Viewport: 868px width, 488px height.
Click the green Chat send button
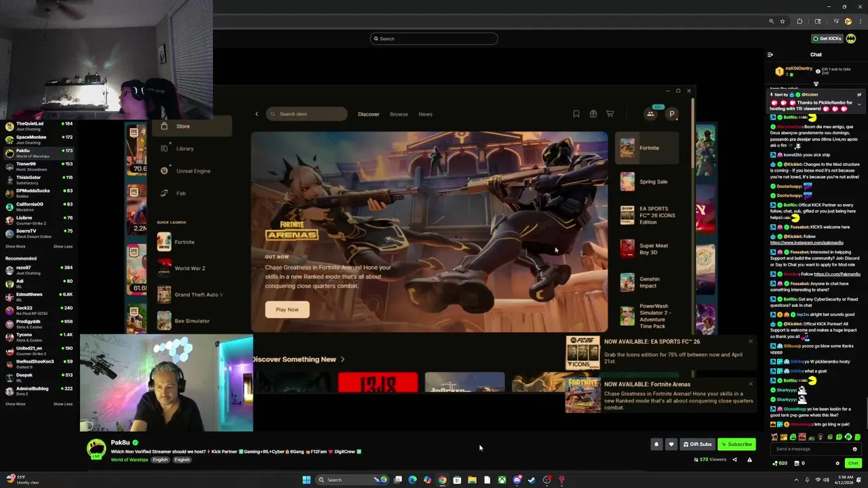[x=853, y=464]
